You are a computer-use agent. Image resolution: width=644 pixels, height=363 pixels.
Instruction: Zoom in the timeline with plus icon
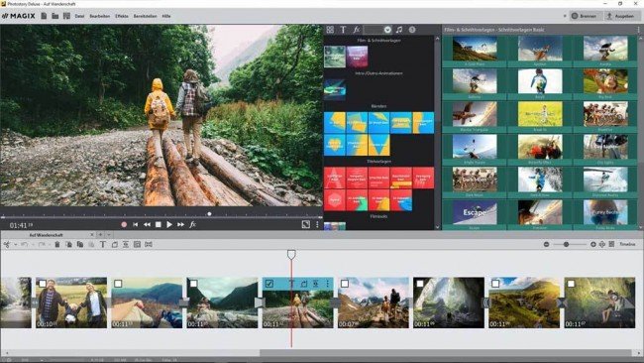coord(592,244)
